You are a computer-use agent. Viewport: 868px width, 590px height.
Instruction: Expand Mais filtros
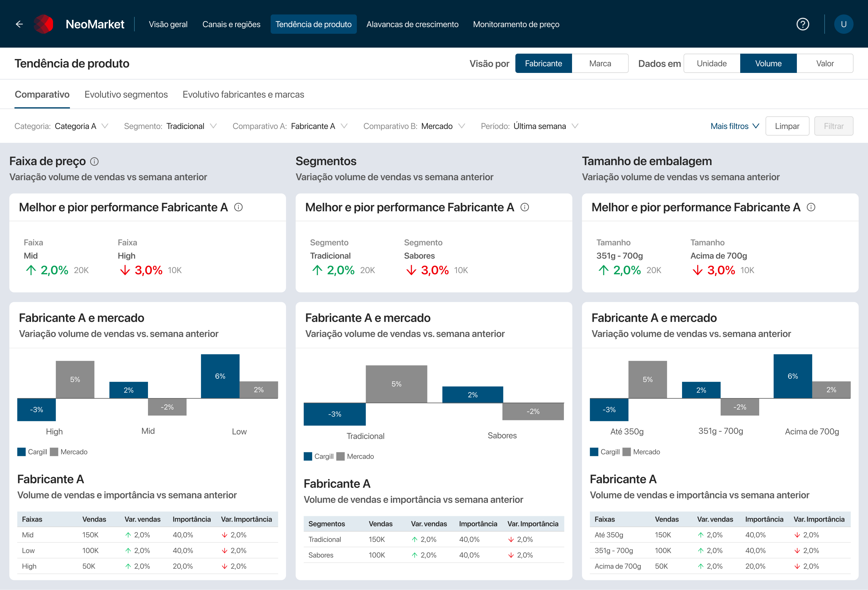735,126
